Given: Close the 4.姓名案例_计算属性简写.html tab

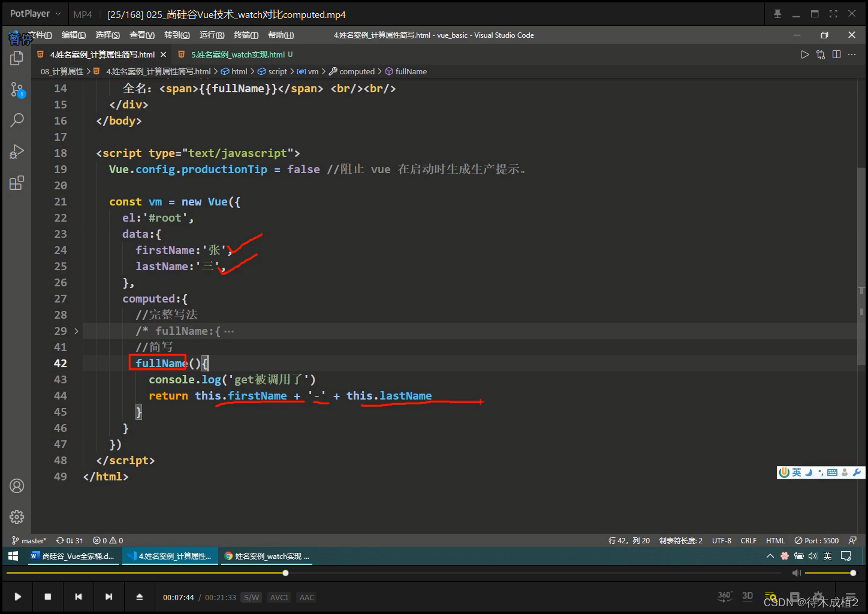Looking at the screenshot, I should point(163,55).
